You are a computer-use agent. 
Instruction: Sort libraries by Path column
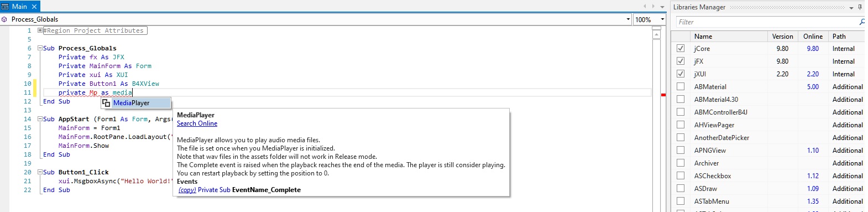pyautogui.click(x=847, y=37)
